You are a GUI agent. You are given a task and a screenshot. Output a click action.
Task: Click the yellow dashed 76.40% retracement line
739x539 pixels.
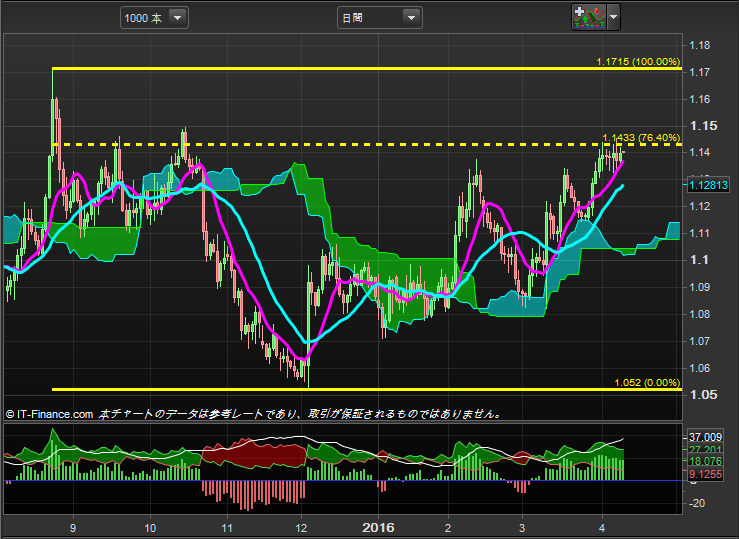367,144
